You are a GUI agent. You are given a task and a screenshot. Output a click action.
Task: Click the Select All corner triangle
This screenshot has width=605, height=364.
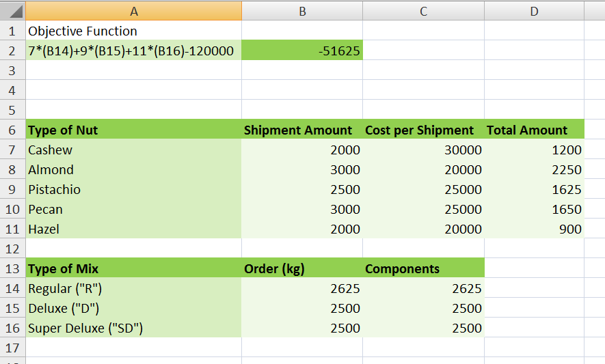pos(13,10)
